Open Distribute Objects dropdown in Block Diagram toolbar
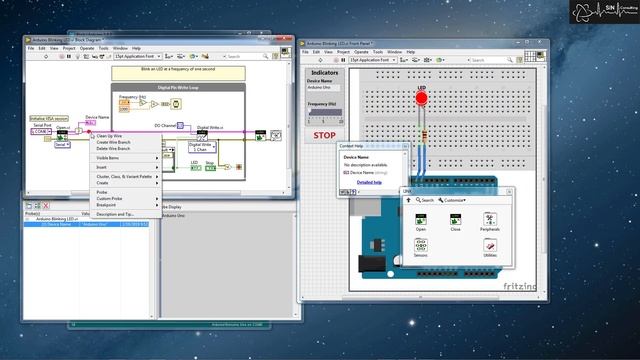This screenshot has width=640, height=360. (181, 56)
